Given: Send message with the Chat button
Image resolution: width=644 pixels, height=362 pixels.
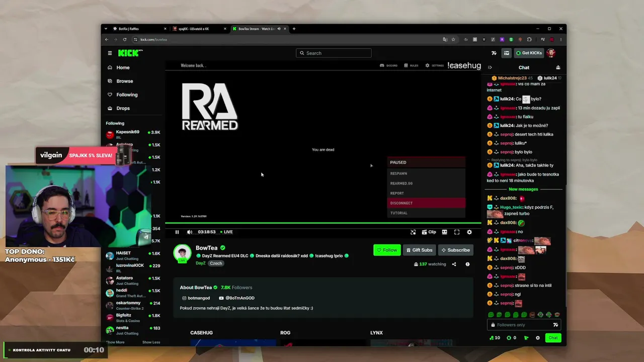Looking at the screenshot, I should click(x=553, y=338).
